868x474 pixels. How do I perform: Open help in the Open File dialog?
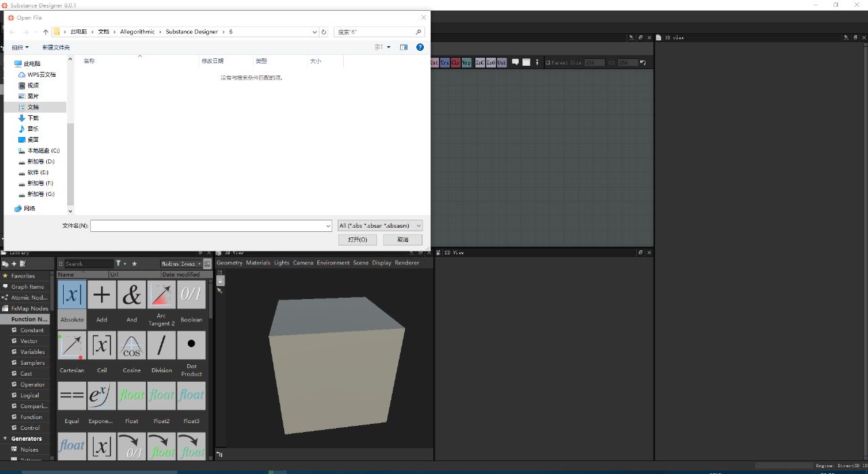point(420,47)
